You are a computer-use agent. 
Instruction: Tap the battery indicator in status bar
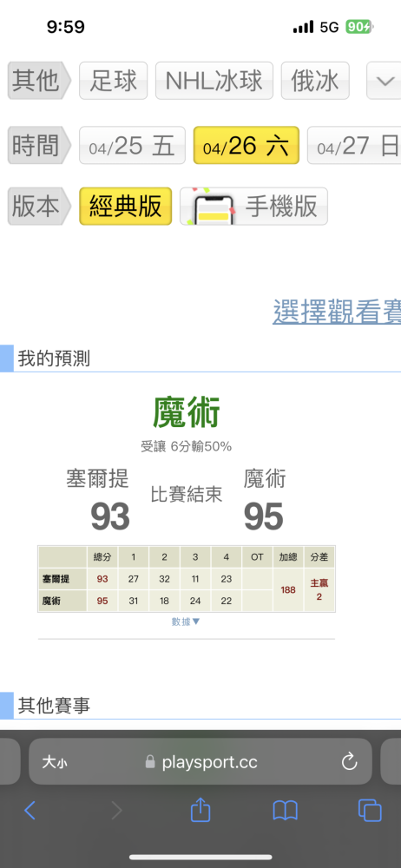point(359,27)
